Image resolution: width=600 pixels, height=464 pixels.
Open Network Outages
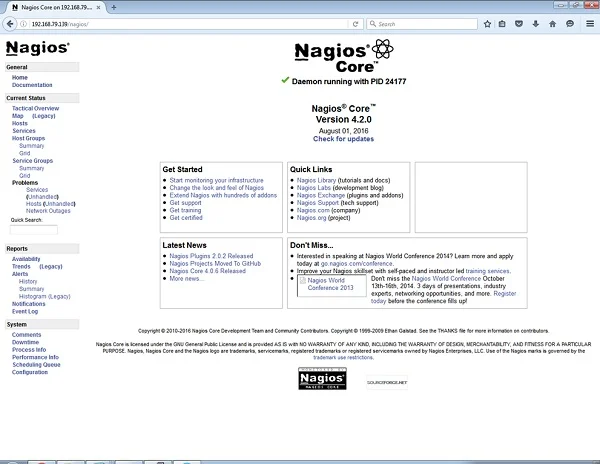click(48, 211)
